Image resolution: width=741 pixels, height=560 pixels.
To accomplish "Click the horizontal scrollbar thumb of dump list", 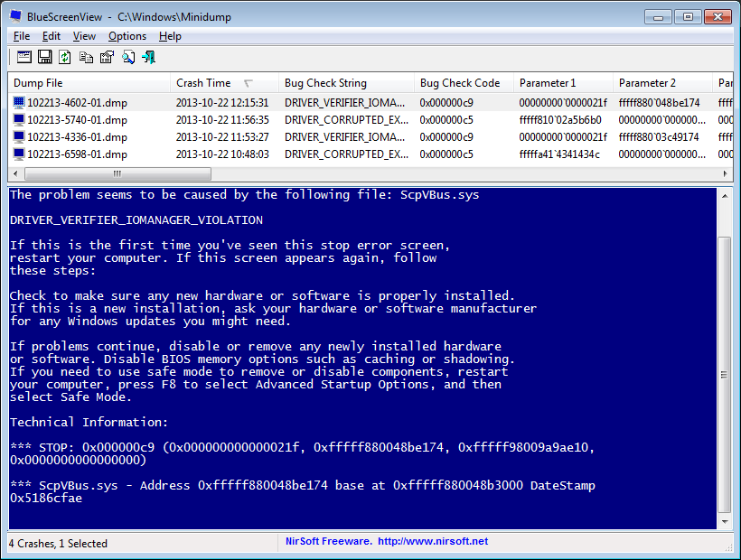I will (x=117, y=173).
